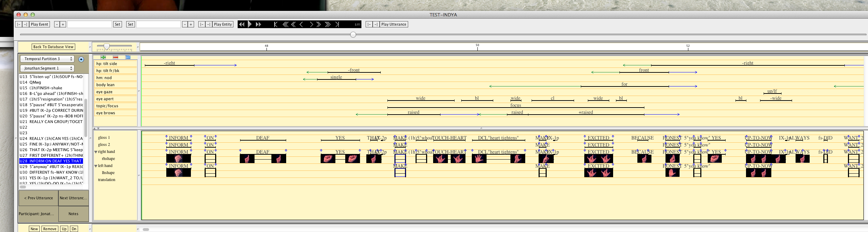This screenshot has height=232, width=868.
Task: Click the plus stepper next to Play Event
Action: (x=63, y=24)
